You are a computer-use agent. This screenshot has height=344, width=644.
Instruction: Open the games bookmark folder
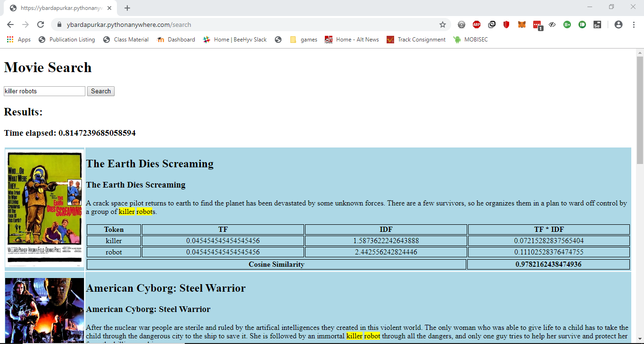coord(303,40)
